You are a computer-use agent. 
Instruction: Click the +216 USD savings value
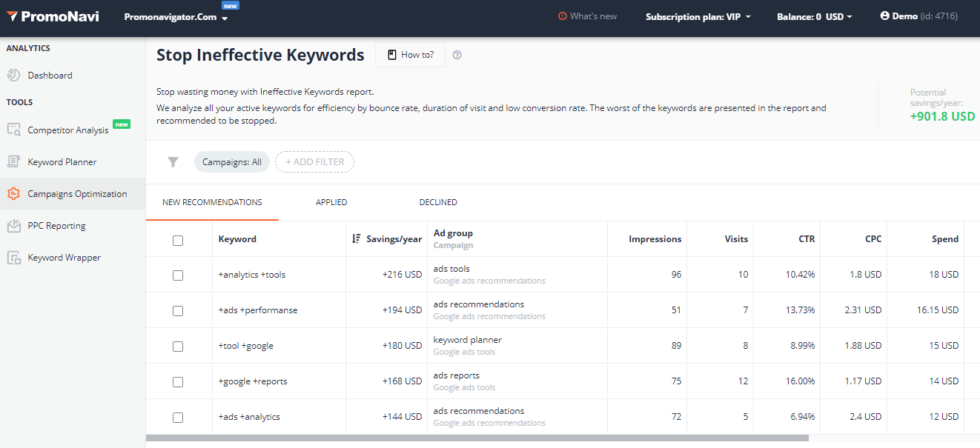click(x=402, y=275)
